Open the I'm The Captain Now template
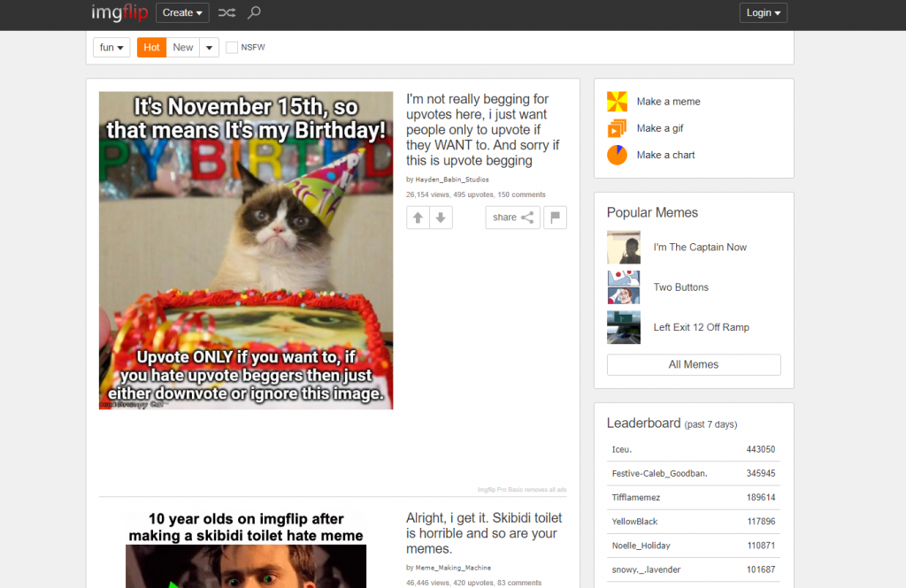 [700, 248]
